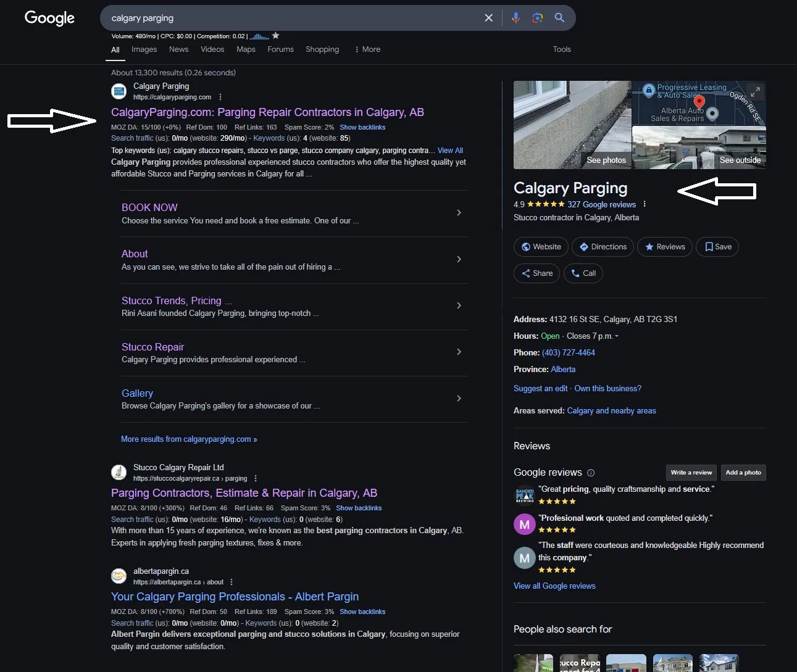The image size is (797, 672).
Task: Expand the Stucco Repair sitelink chevron
Action: (459, 352)
